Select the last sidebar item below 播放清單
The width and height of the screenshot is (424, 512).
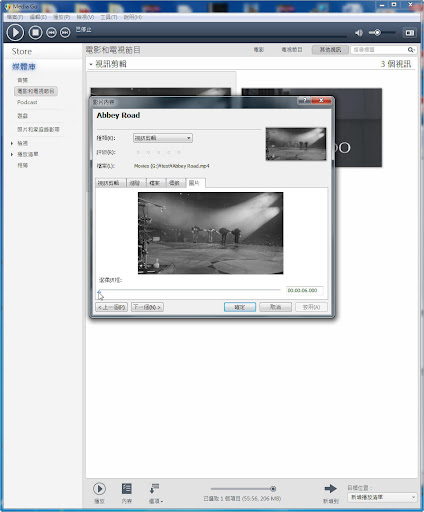tap(23, 165)
